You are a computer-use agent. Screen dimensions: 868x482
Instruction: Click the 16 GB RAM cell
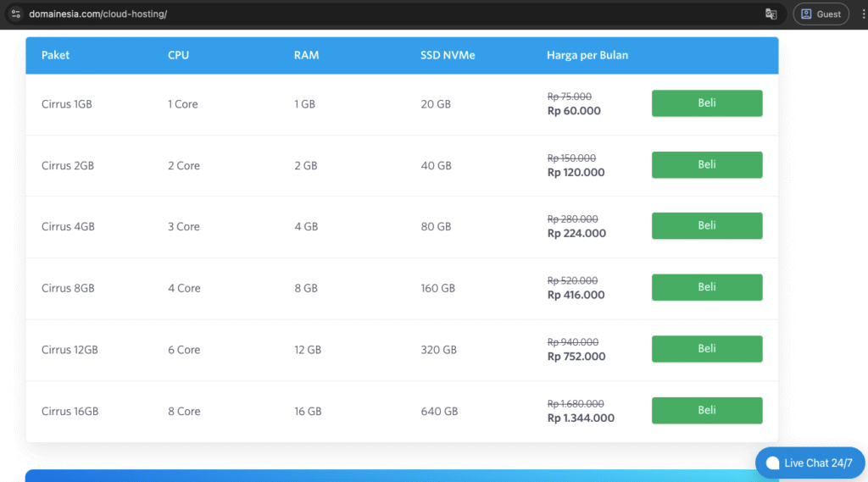click(x=308, y=411)
